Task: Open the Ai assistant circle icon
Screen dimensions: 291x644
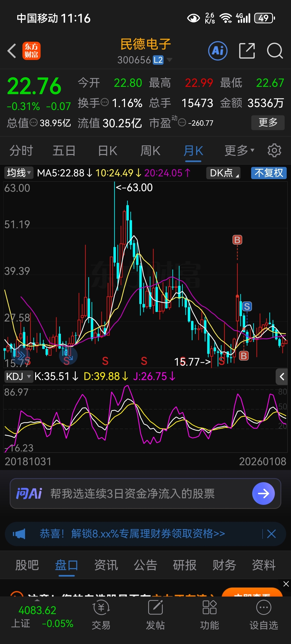Action: pyautogui.click(x=218, y=51)
